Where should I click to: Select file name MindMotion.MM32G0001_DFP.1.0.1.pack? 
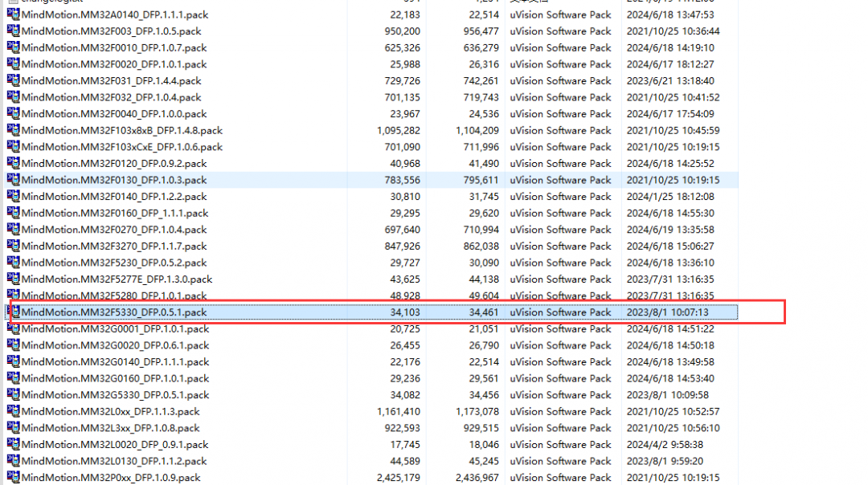pyautogui.click(x=115, y=329)
